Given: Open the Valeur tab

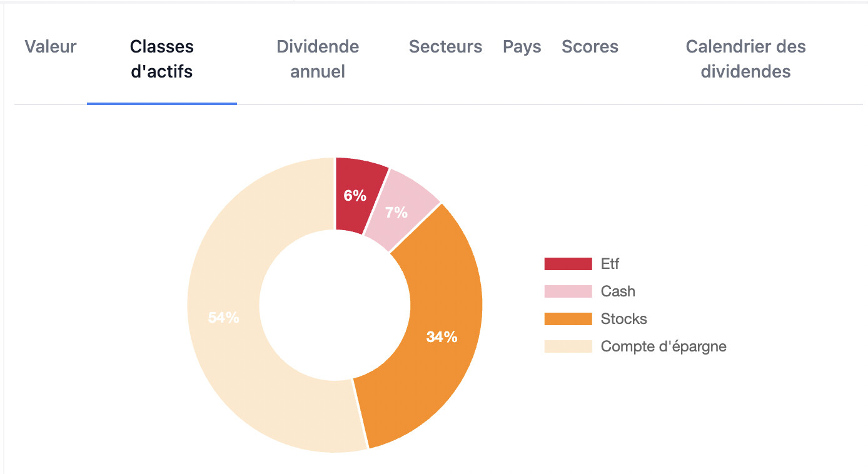Looking at the screenshot, I should tap(51, 47).
